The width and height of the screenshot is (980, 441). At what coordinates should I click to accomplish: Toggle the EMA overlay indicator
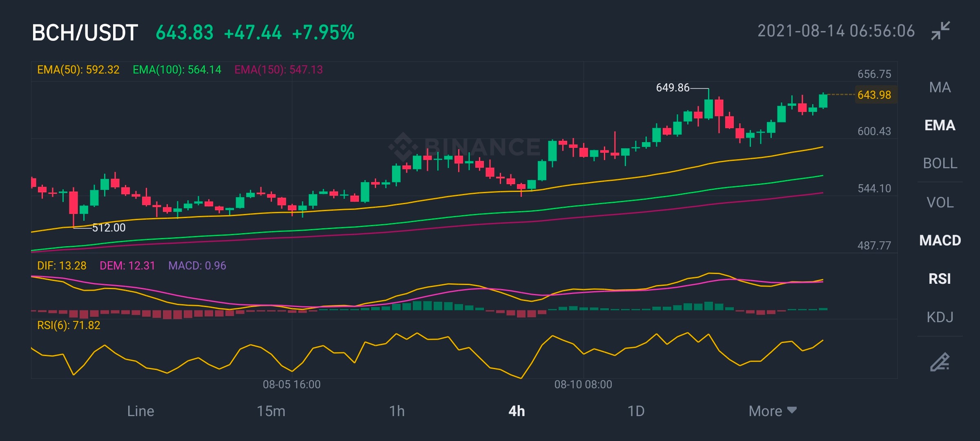coord(940,125)
